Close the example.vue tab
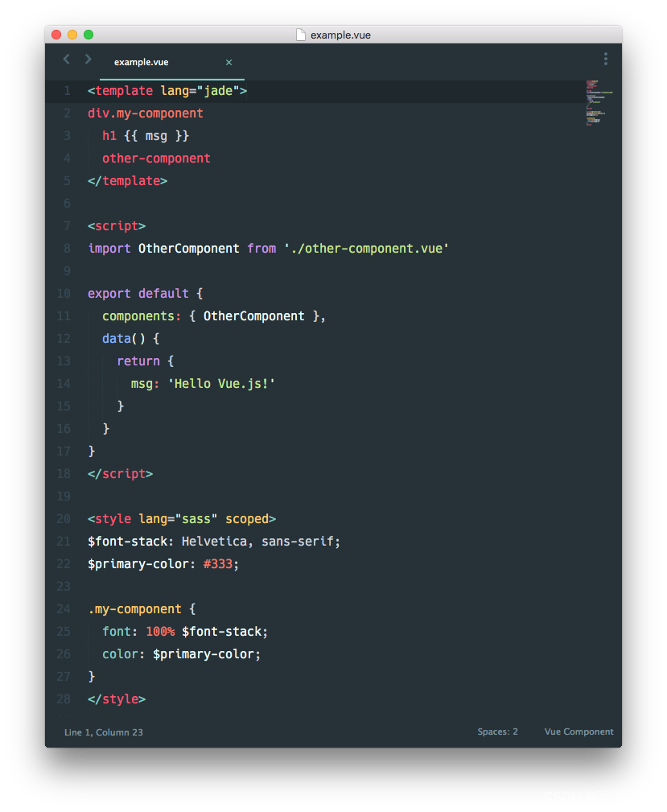This screenshot has height=812, width=667. coord(229,62)
